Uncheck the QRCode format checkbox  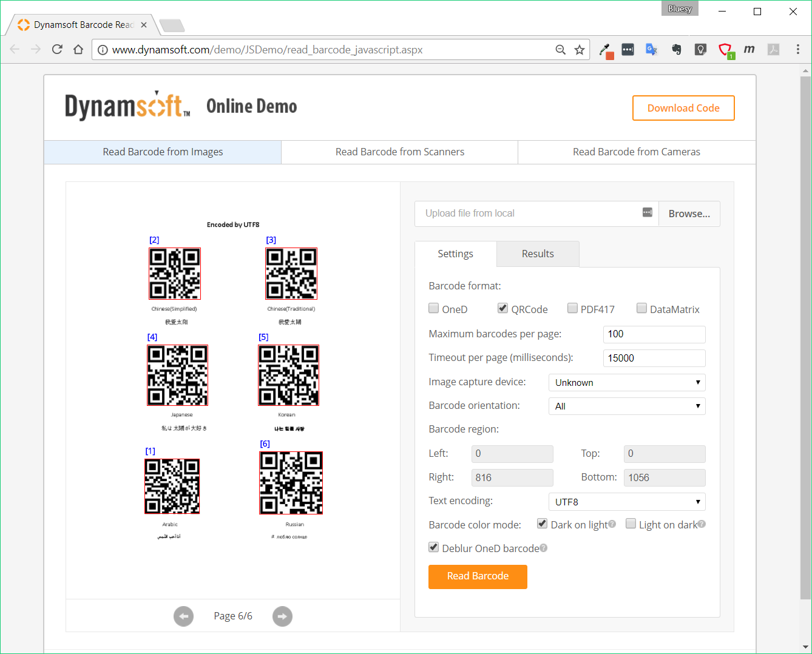click(x=503, y=308)
